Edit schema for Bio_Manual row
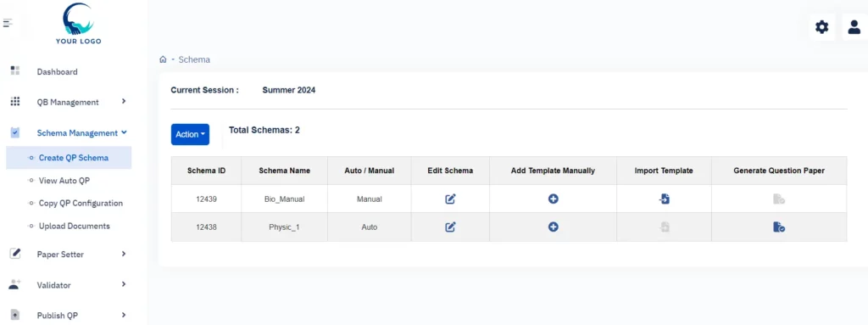Viewport: 868px width, 325px height. point(451,199)
